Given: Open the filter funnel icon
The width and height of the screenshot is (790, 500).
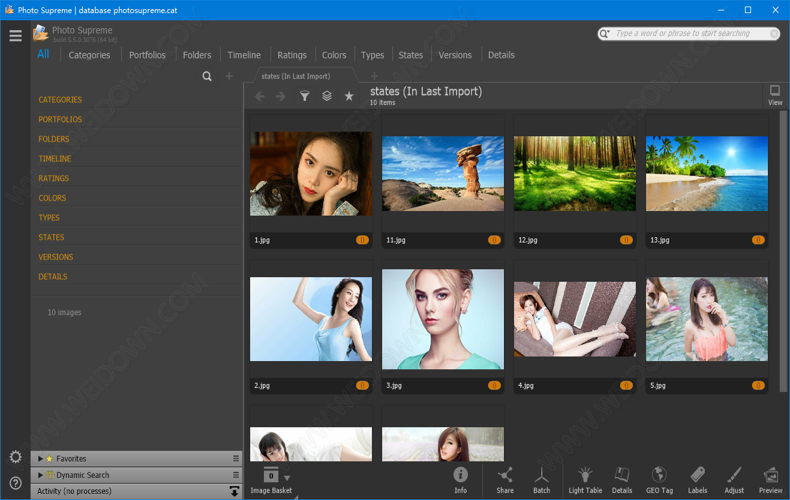Looking at the screenshot, I should click(304, 96).
